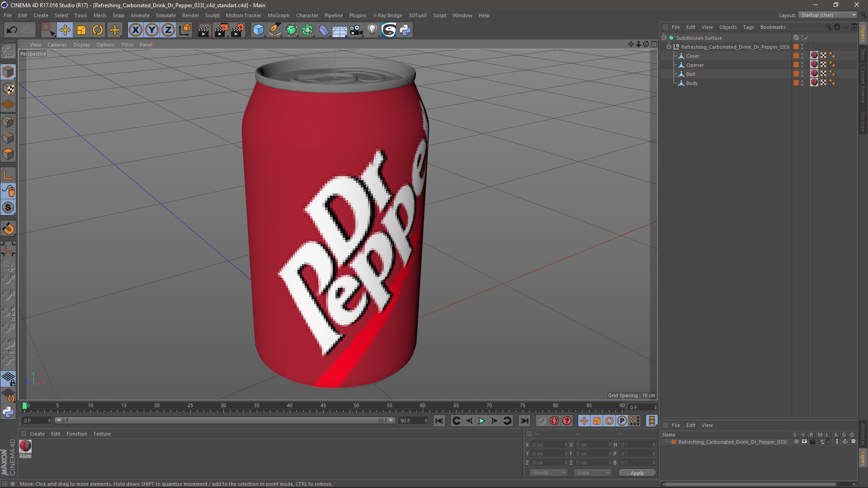Select the Cover object in tree
Image resolution: width=868 pixels, height=488 pixels.
pyautogui.click(x=693, y=56)
